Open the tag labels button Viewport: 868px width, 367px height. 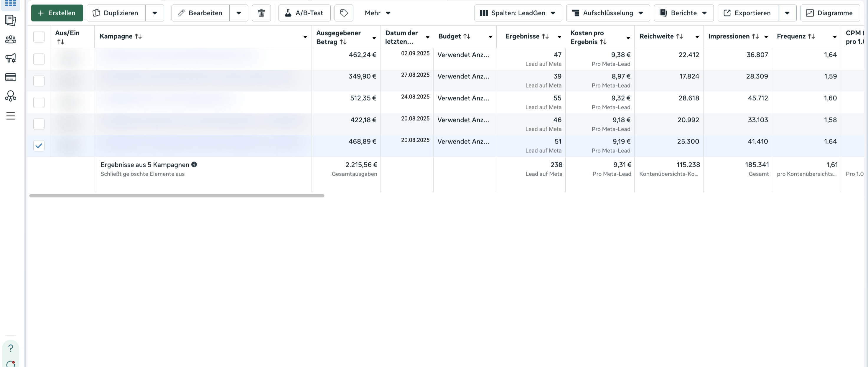pos(344,13)
